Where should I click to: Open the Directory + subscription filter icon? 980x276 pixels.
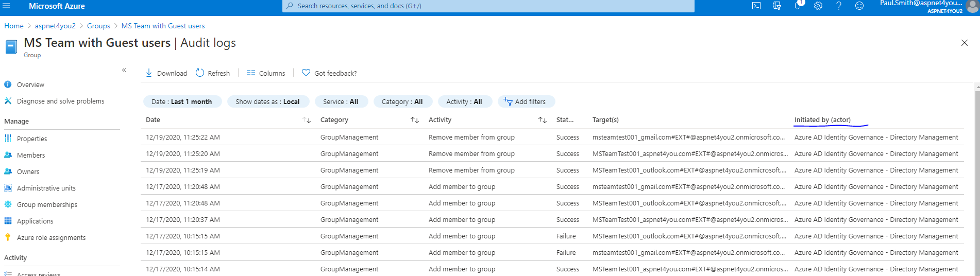pos(777,6)
